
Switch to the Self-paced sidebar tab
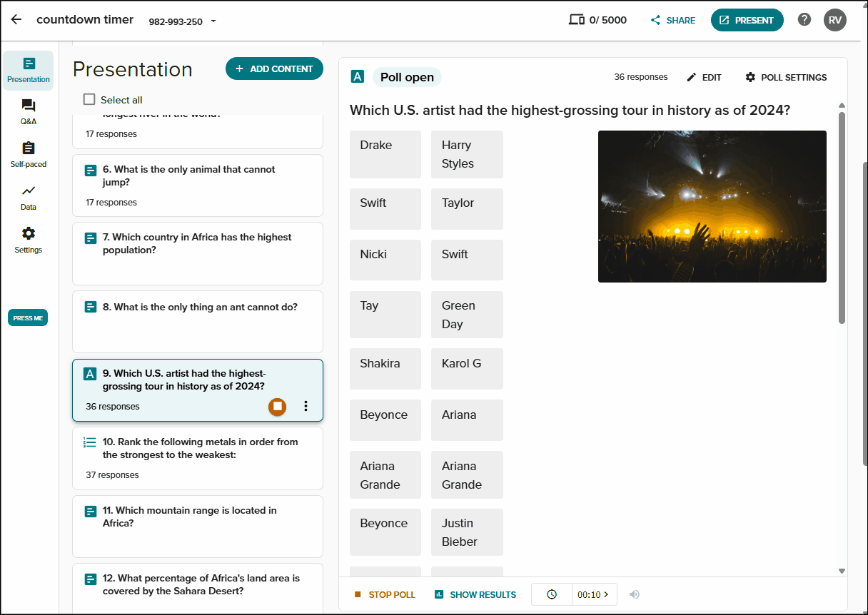pyautogui.click(x=29, y=156)
